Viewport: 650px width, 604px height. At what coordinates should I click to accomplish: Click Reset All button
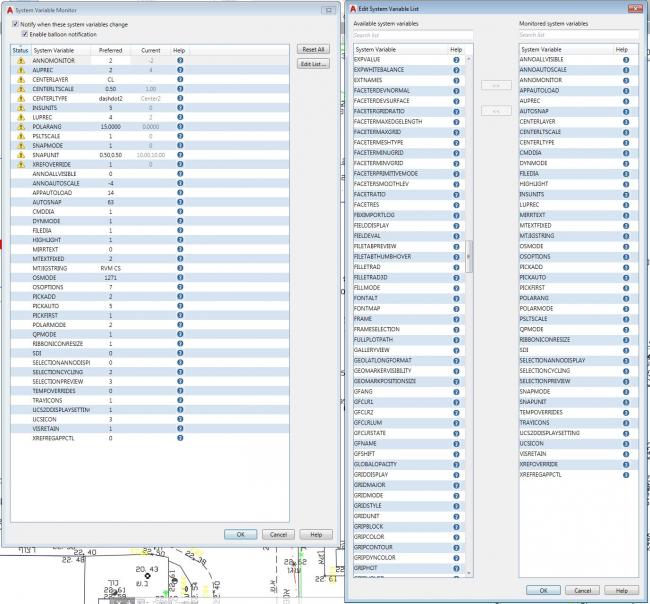tap(313, 48)
